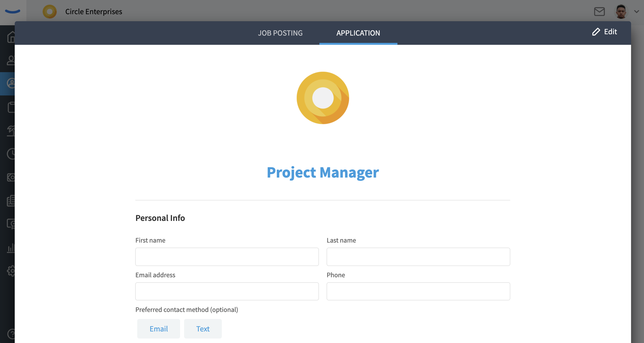Viewport: 644px width, 343px height.
Task: Switch to the Job Posting tab
Action: (x=280, y=33)
